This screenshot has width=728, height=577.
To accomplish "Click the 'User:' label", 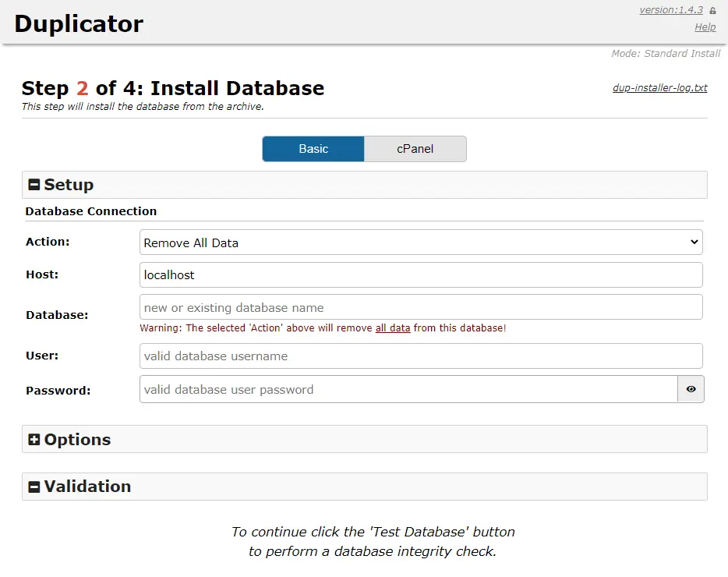I will click(x=42, y=356).
